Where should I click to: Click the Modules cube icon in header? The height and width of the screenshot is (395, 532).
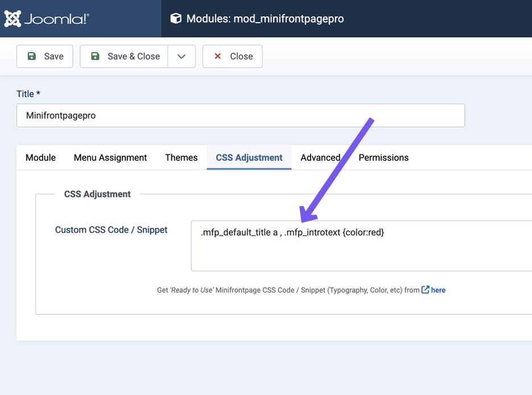point(176,19)
